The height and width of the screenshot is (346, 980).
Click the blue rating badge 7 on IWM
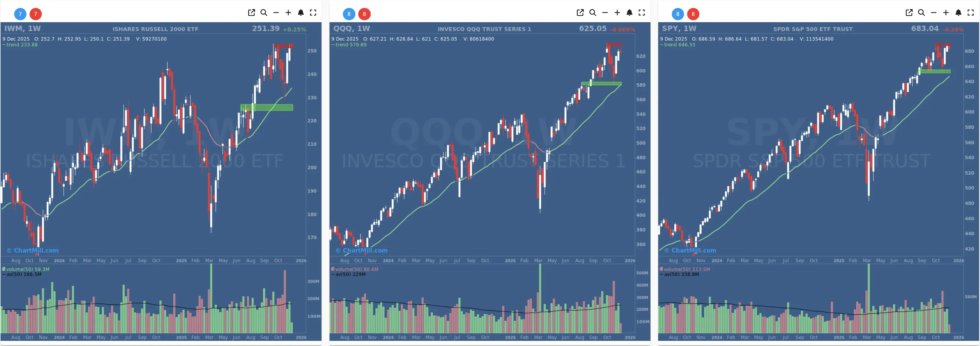tap(20, 14)
